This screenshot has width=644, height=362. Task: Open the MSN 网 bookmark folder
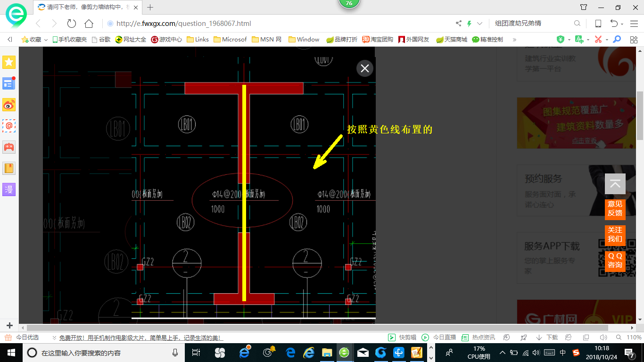click(267, 40)
